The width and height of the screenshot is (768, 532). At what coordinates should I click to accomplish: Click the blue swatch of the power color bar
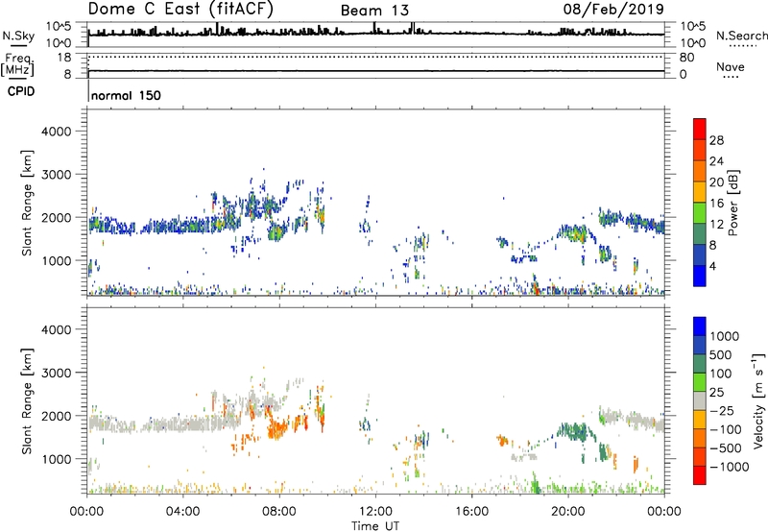click(x=700, y=276)
